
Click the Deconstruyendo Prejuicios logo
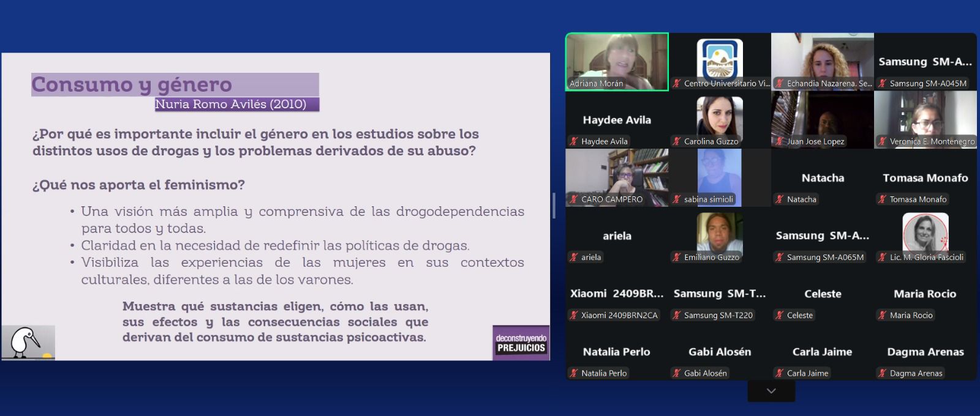[521, 343]
